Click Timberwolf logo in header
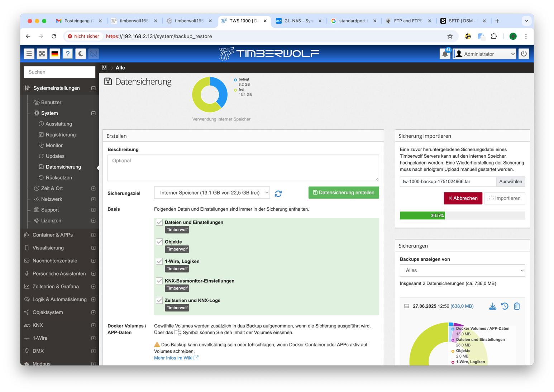 269,54
